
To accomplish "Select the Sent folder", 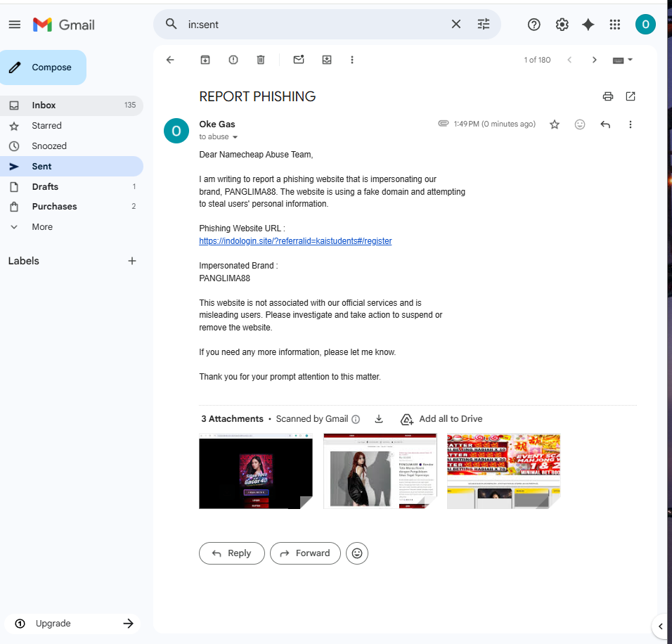I will point(72,167).
